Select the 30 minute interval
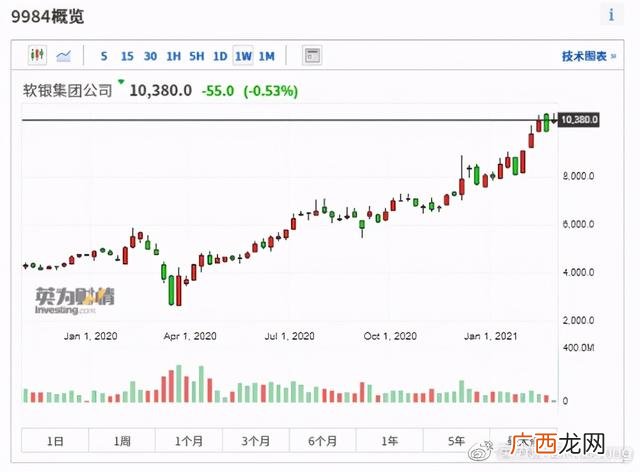The width and height of the screenshot is (640, 472). 150,56
